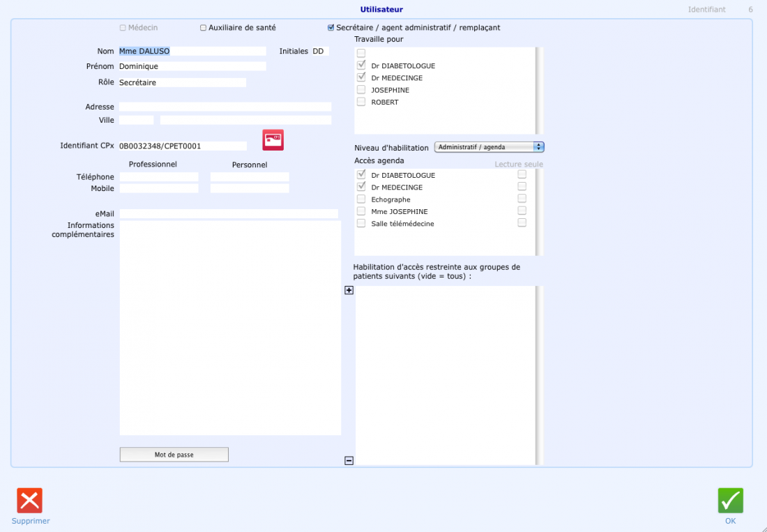Click the Supprimer label link
The image size is (767, 532).
31,521
